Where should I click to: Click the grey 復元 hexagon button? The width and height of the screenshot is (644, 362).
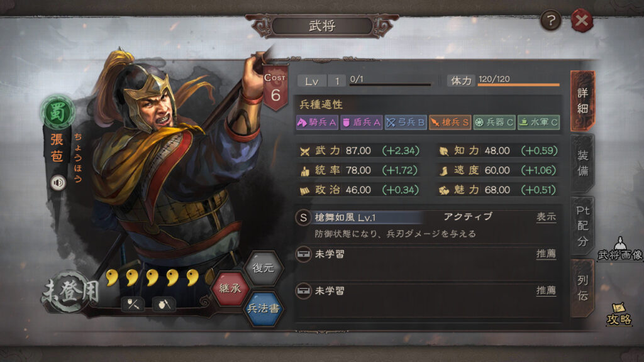(264, 268)
